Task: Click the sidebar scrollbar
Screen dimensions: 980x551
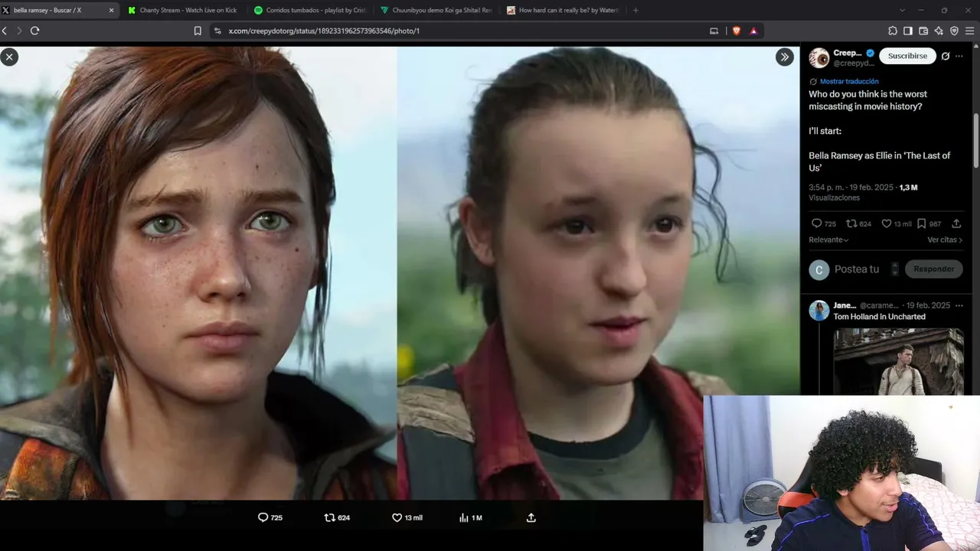Action: [976, 142]
